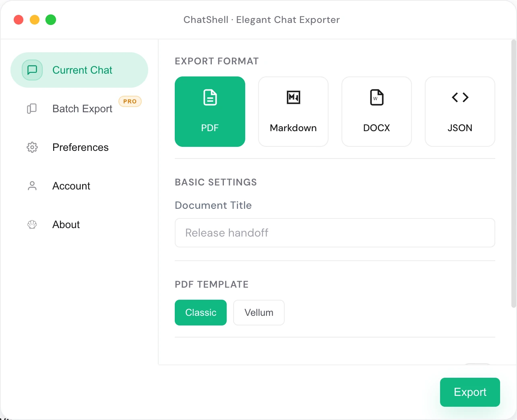517x420 pixels.
Task: Click the "BASIC SETTINGS" heading
Action: 216,182
